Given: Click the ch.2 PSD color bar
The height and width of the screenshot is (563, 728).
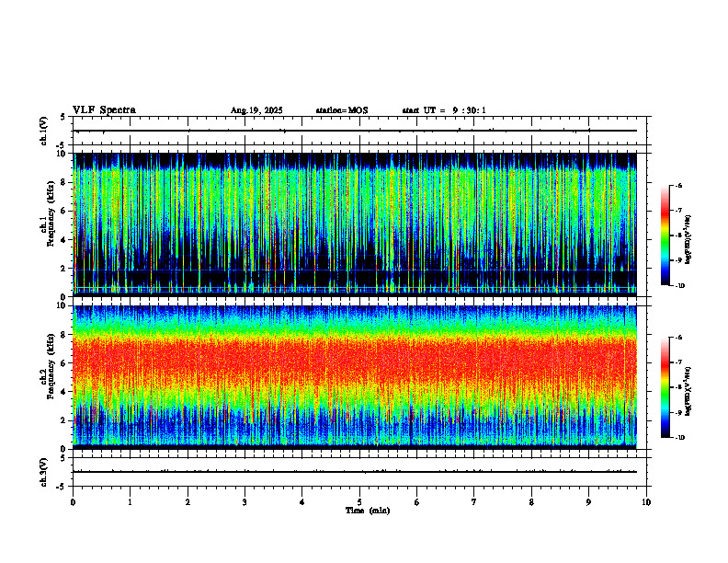Looking at the screenshot, I should point(665,387).
